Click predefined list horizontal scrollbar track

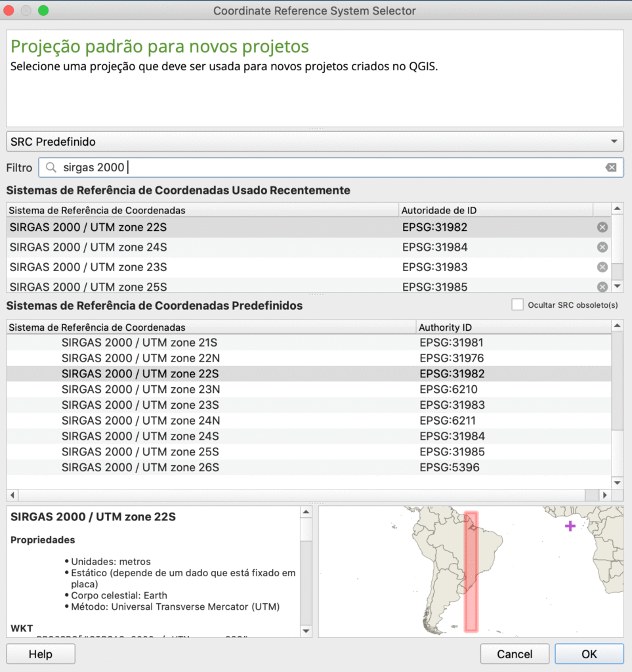pos(302,495)
